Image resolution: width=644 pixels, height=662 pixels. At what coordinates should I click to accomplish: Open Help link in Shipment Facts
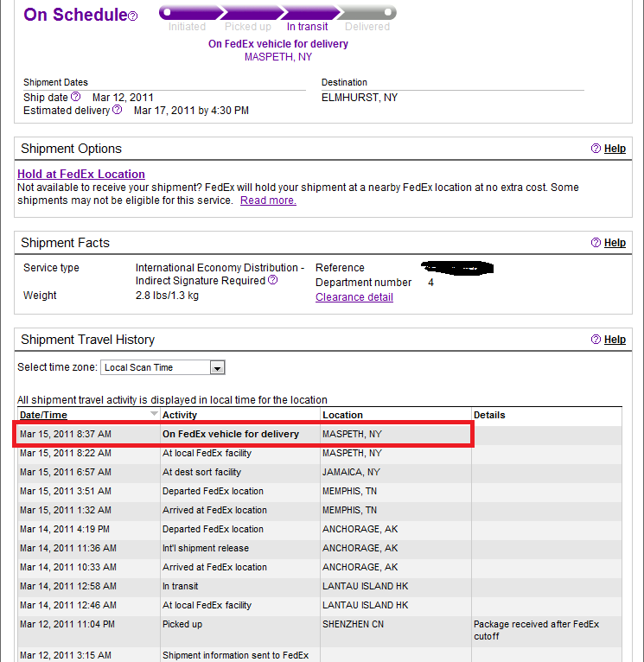click(x=615, y=243)
